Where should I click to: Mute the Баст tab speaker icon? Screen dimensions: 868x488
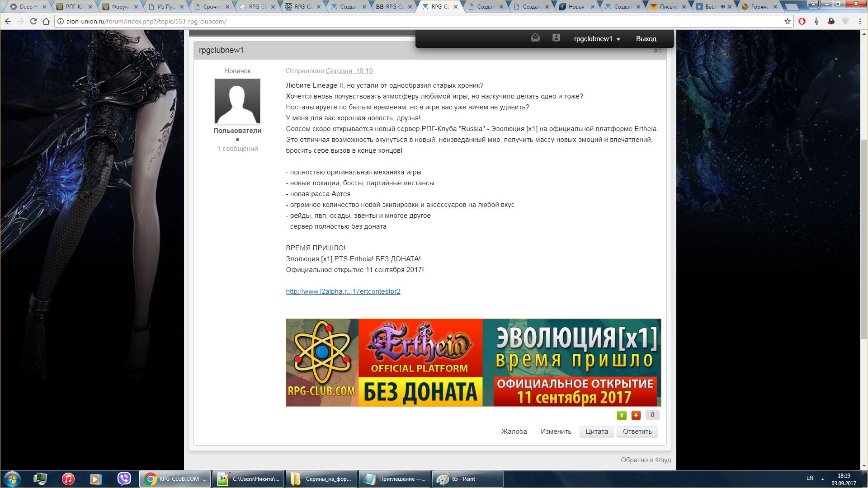click(722, 7)
